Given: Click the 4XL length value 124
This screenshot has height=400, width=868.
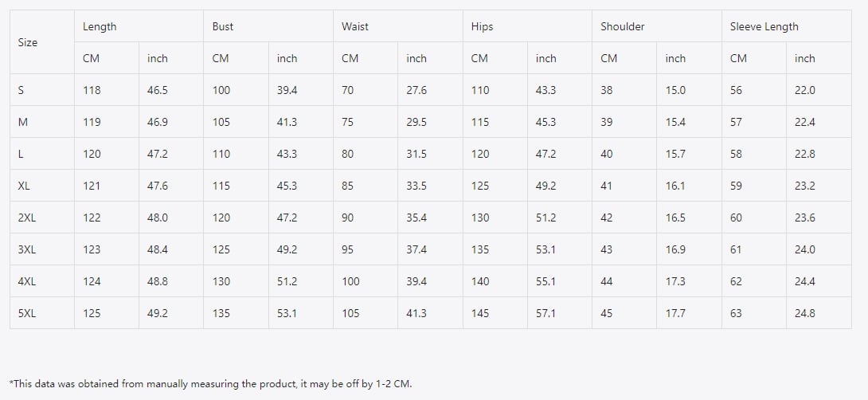Looking at the screenshot, I should coord(106,281).
